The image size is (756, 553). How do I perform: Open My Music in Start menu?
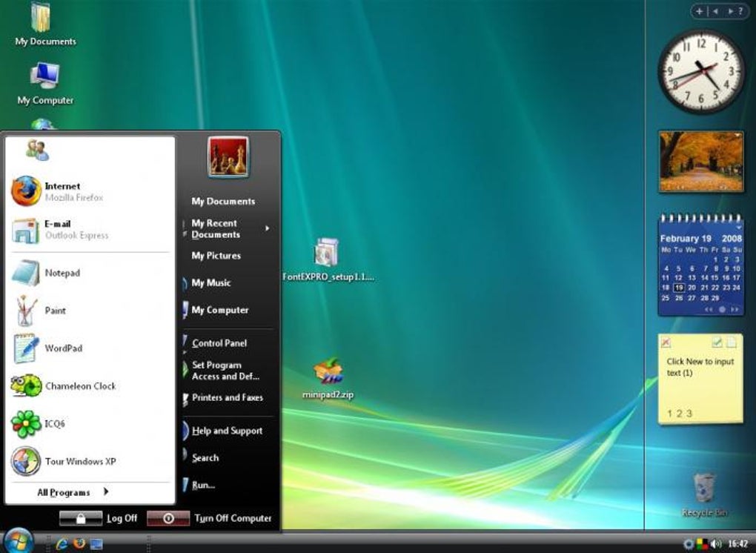pos(210,283)
